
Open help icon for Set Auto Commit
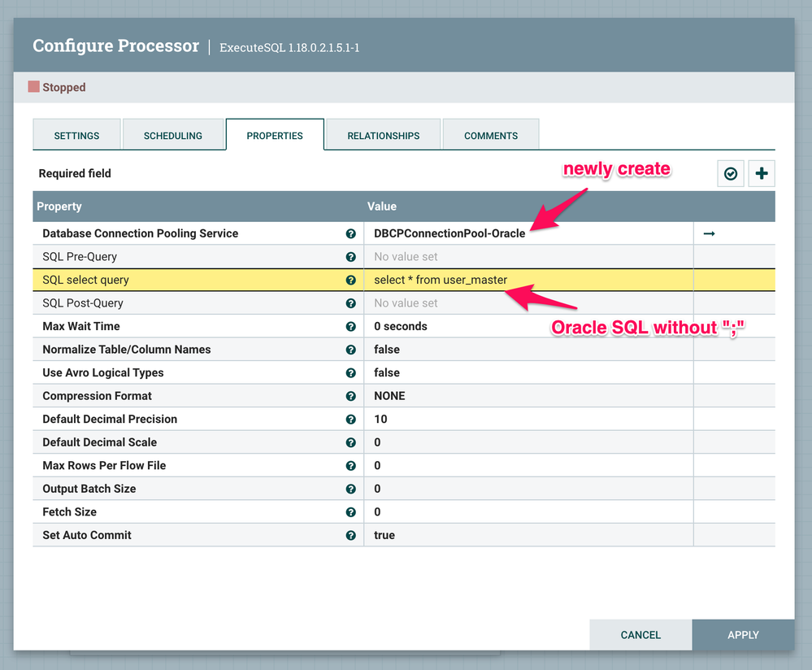[x=350, y=535]
